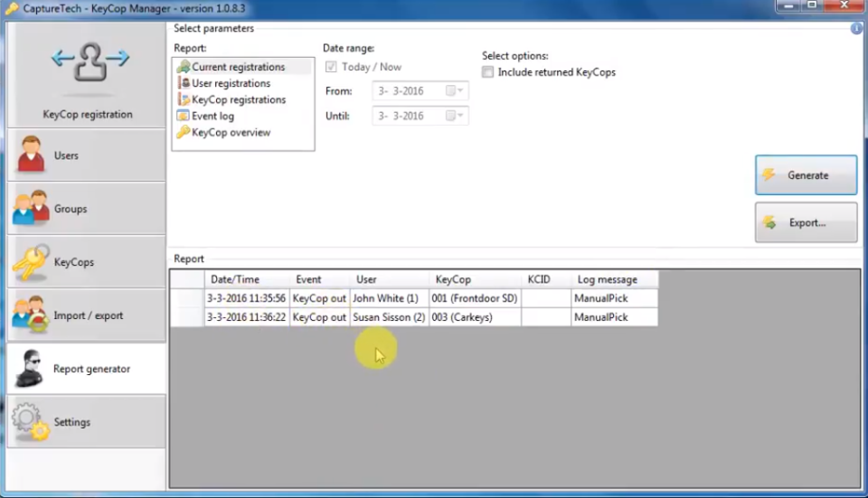Click the Import / export icon
Viewport: 868px width, 498px height.
pos(30,314)
